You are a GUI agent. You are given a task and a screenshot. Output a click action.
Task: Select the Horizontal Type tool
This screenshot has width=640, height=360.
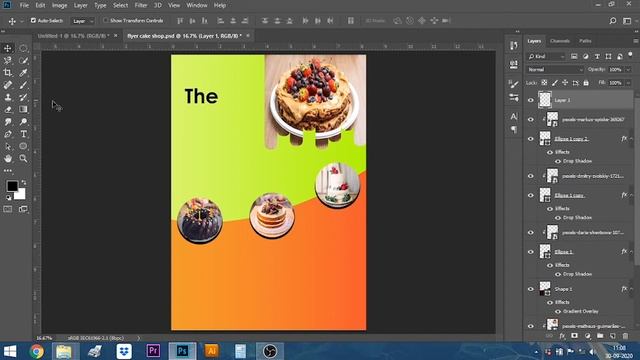coord(23,134)
